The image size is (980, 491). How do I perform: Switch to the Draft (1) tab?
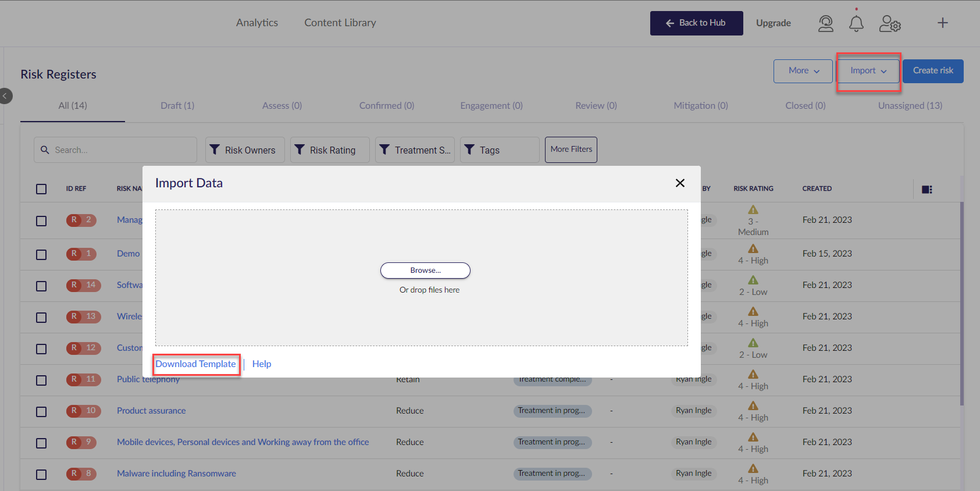click(x=177, y=106)
